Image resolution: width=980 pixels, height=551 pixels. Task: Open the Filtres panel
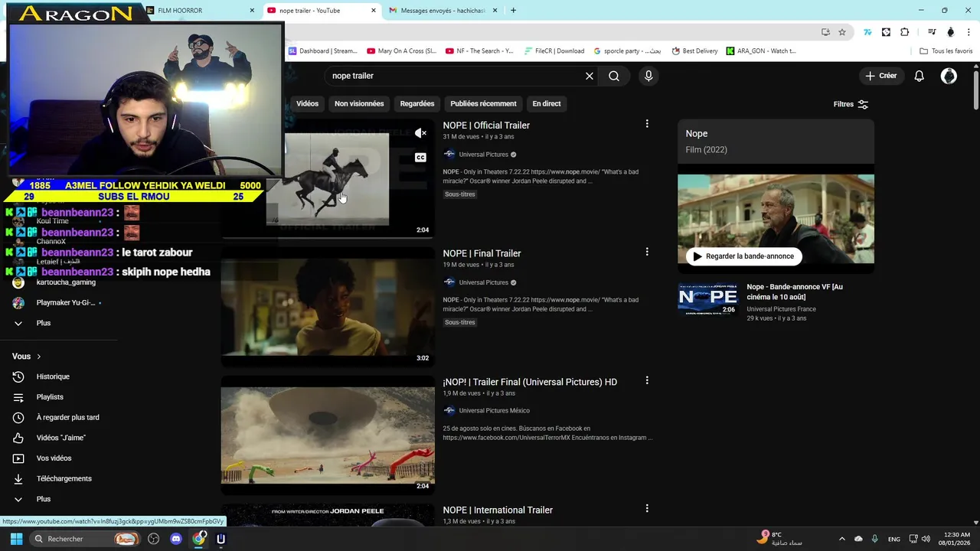[x=851, y=104]
